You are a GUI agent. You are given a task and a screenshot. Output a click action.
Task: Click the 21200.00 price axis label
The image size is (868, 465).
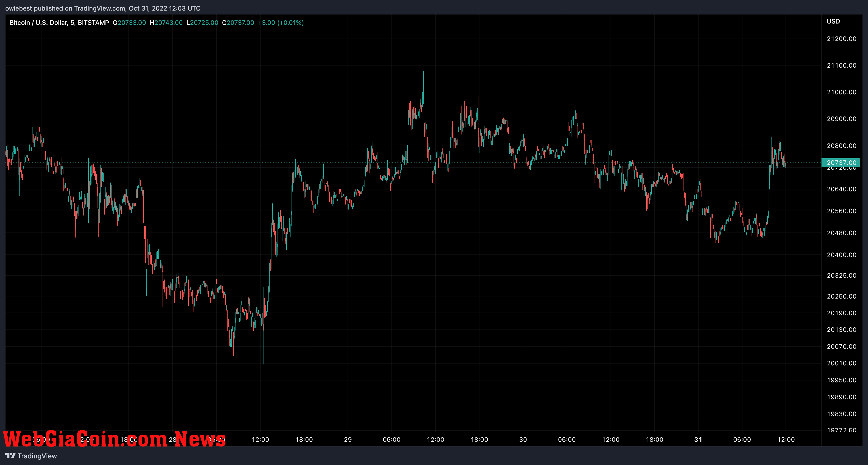pyautogui.click(x=841, y=39)
